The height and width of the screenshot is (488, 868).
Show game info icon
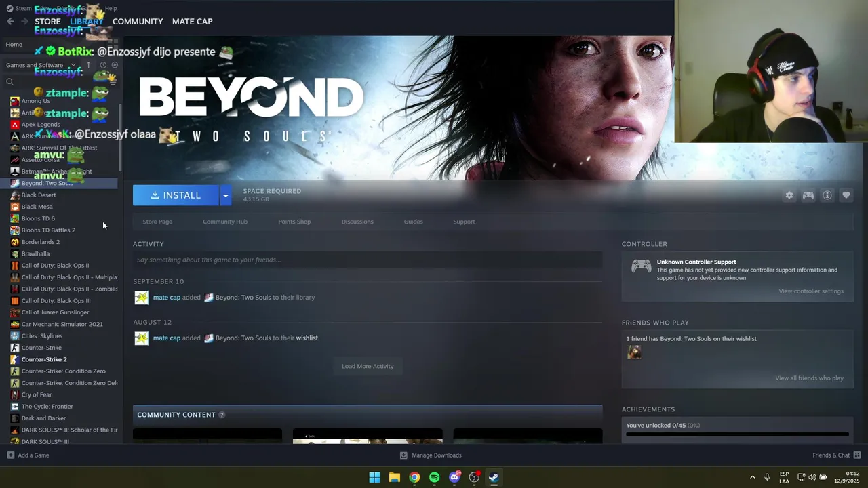click(x=827, y=195)
